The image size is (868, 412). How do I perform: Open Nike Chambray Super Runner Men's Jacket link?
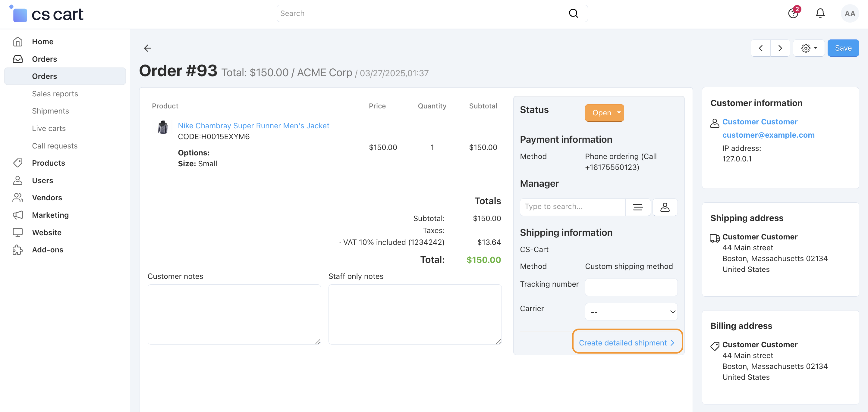[x=253, y=126]
